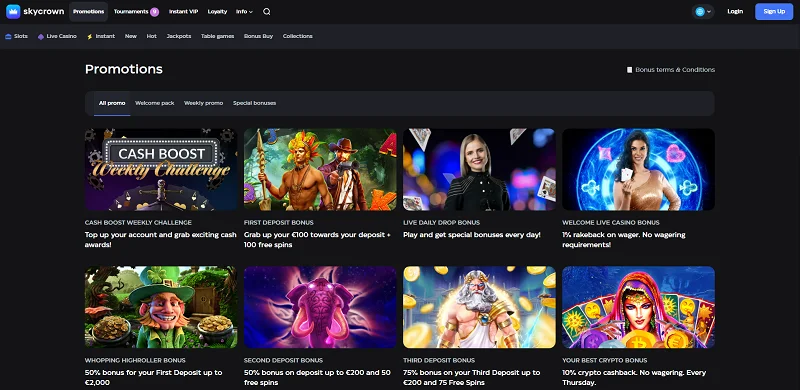Open Bonus terms & Conditions link
This screenshot has width=800, height=390.
(675, 70)
